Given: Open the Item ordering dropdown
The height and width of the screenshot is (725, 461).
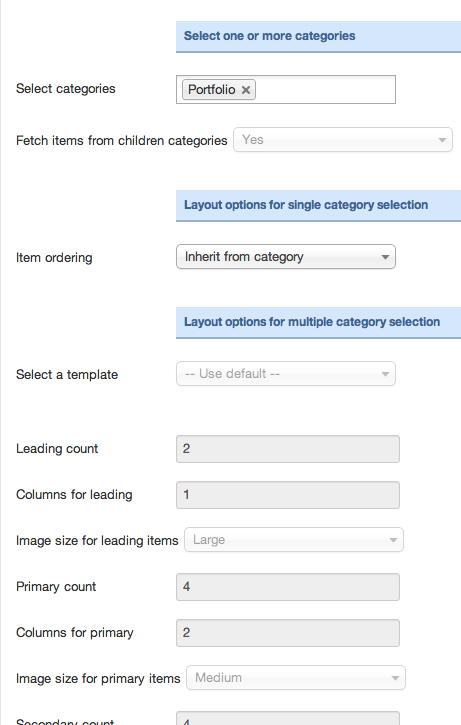Looking at the screenshot, I should pyautogui.click(x=286, y=257).
